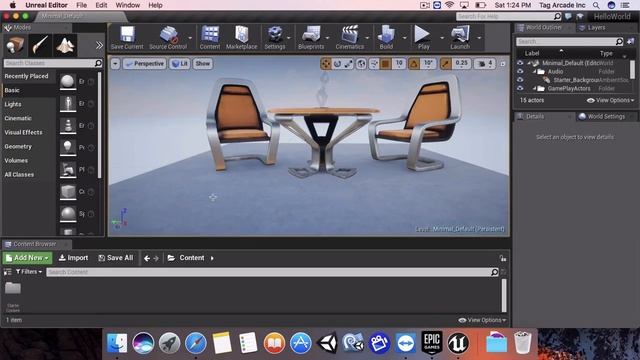Select the Geometry category
This screenshot has height=360, width=640.
[x=29, y=146]
